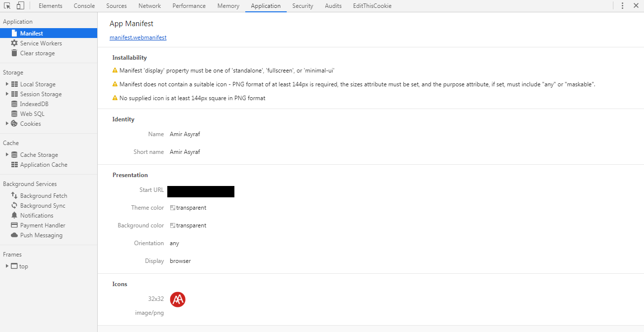Switch to the Network tab
The height and width of the screenshot is (332, 644).
click(150, 5)
